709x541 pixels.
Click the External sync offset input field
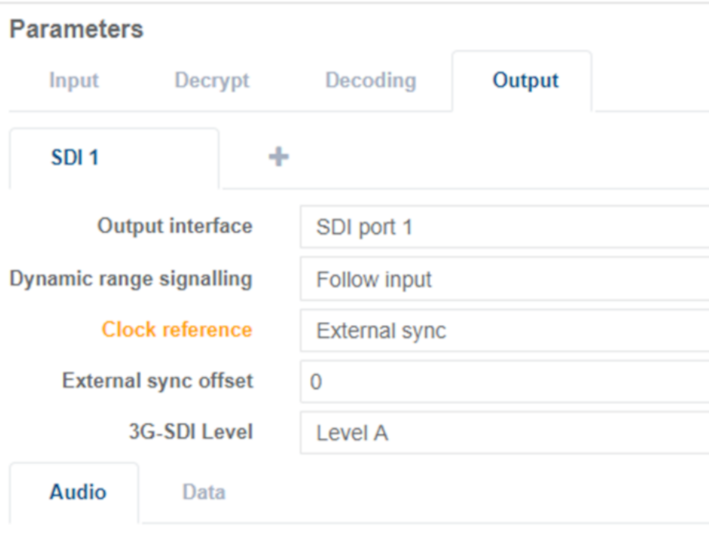click(x=504, y=382)
